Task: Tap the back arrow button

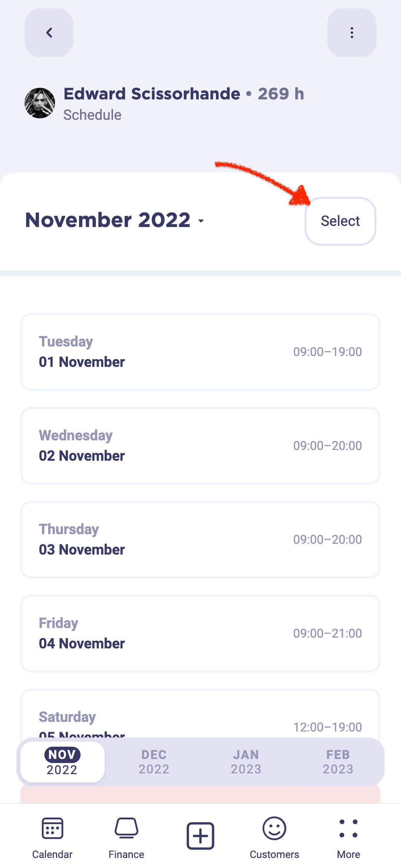Action: (49, 33)
